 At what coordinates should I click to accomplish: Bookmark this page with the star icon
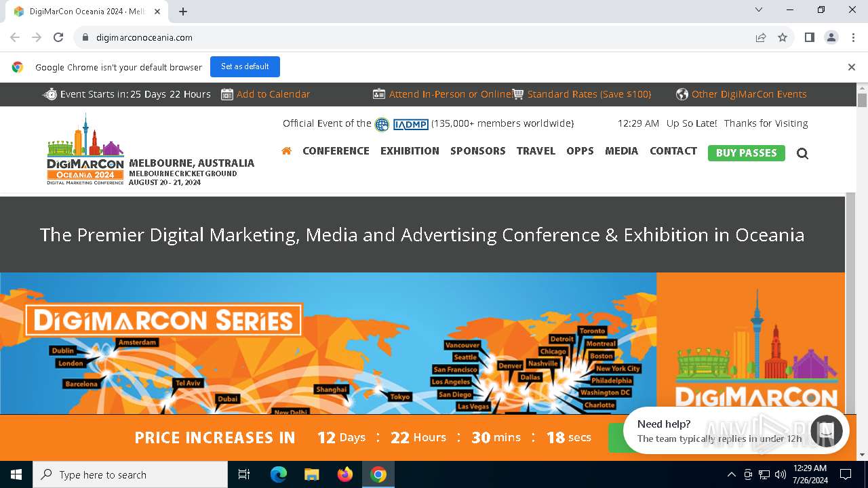(783, 37)
